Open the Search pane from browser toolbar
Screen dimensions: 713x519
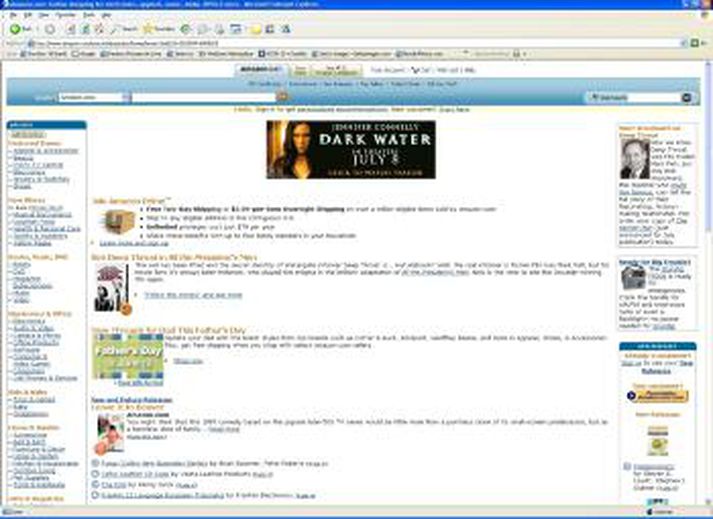tap(124, 29)
